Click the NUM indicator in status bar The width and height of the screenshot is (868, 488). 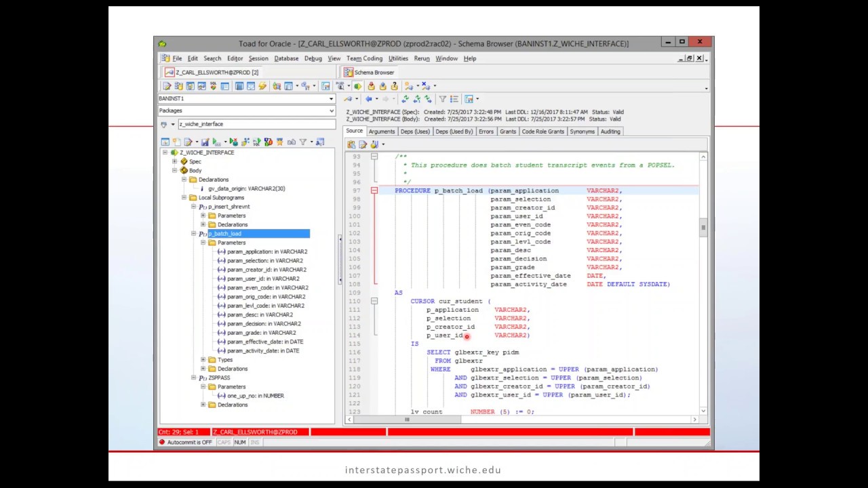pos(240,443)
